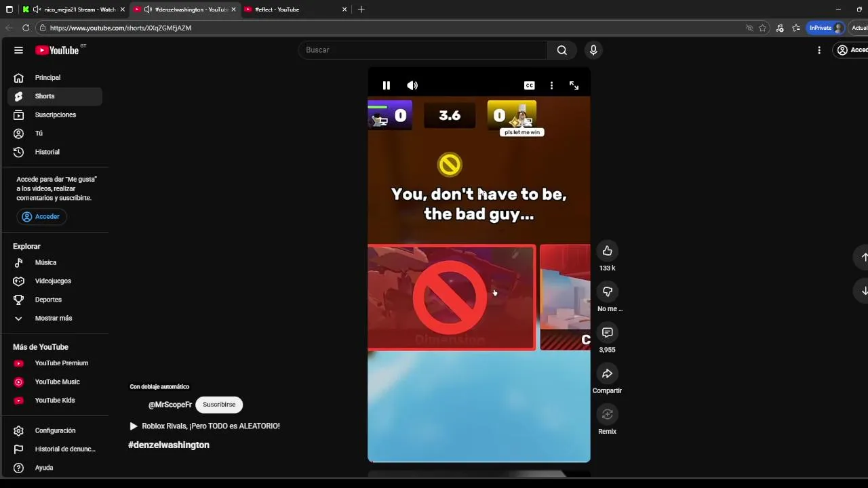Screen dimensions: 868x488
Task: Click the browser address bar URL
Action: pyautogui.click(x=120, y=28)
